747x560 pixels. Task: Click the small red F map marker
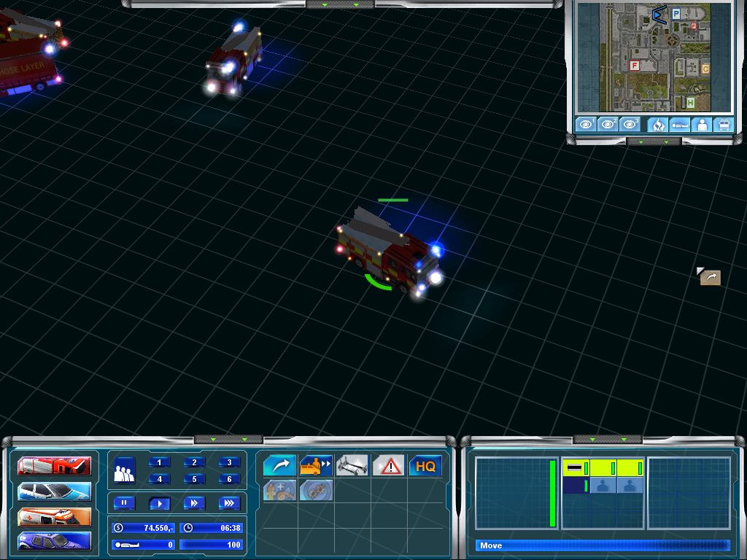[x=694, y=26]
